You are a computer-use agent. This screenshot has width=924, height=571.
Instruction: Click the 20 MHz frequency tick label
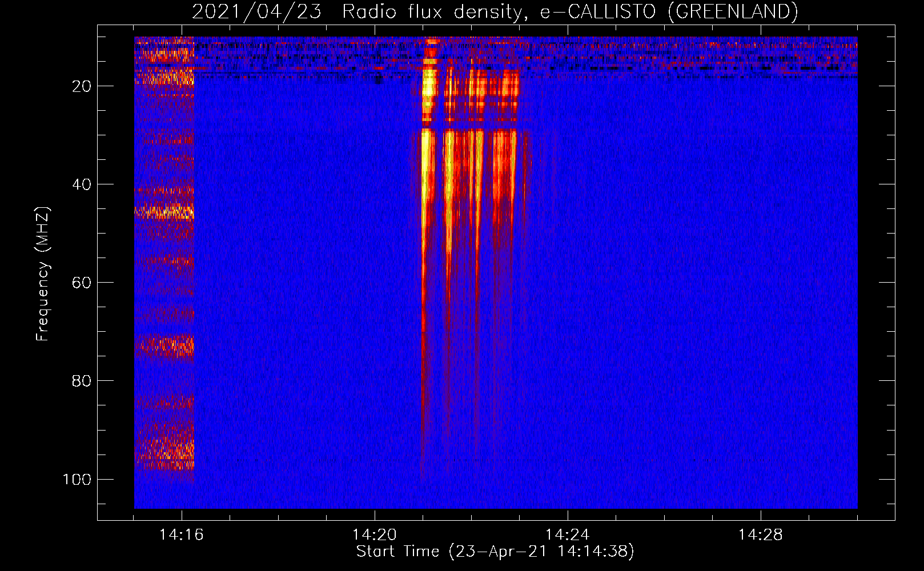click(x=82, y=86)
